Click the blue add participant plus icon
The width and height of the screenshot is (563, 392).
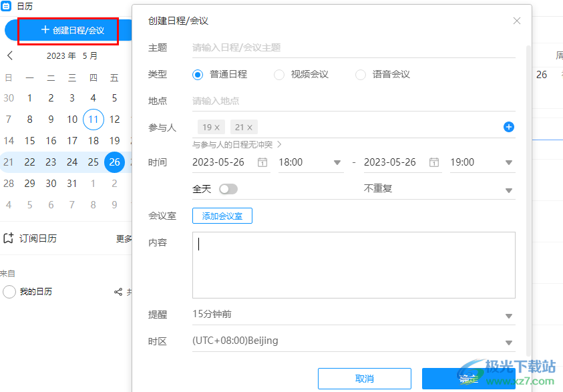point(508,127)
